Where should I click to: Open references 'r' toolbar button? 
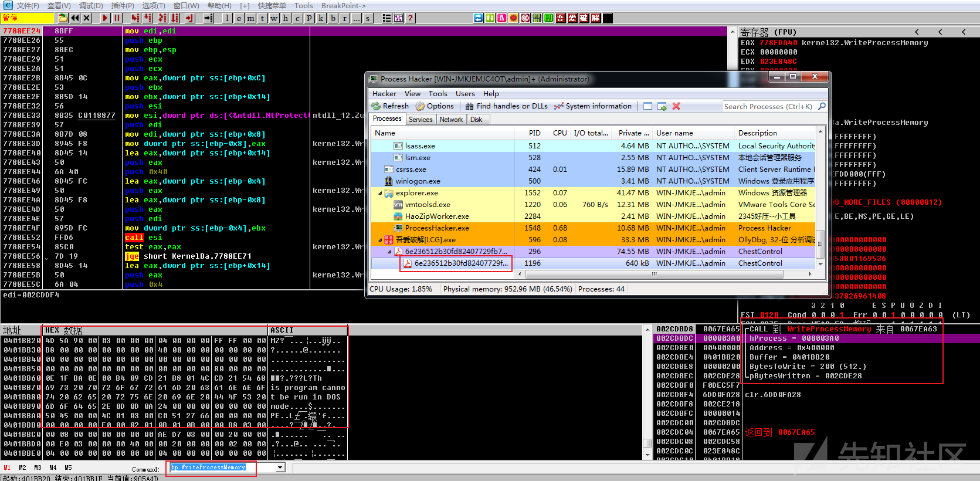(x=345, y=18)
